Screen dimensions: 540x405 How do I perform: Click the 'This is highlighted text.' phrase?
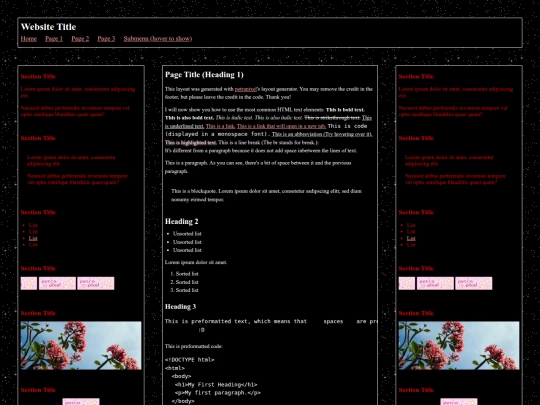(x=190, y=143)
